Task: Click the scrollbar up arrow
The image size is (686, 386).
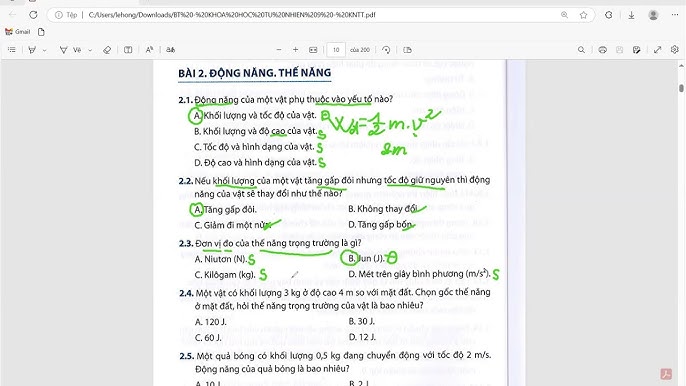Action: [681, 65]
